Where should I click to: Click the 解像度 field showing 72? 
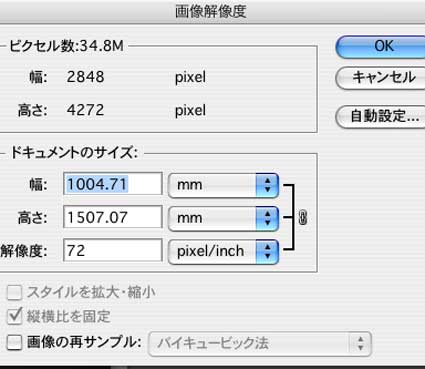pos(113,250)
